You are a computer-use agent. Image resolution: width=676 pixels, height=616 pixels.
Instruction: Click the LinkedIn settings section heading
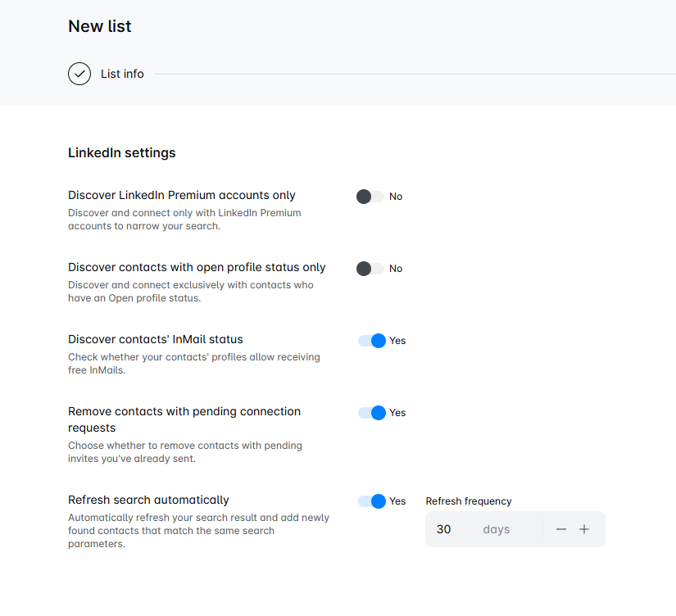[x=122, y=152]
